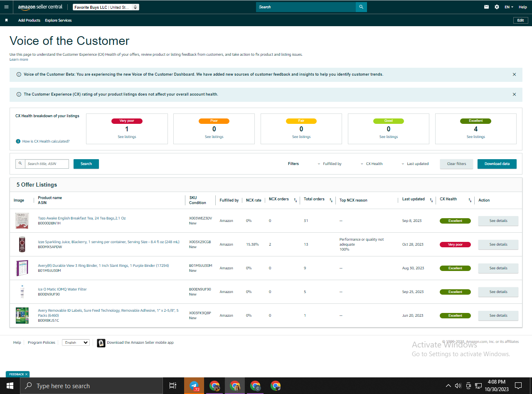Click the teal Search button
The image size is (532, 394).
click(86, 164)
